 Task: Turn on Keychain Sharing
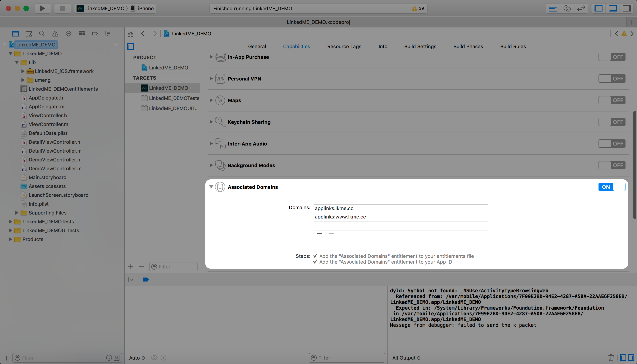coord(612,122)
